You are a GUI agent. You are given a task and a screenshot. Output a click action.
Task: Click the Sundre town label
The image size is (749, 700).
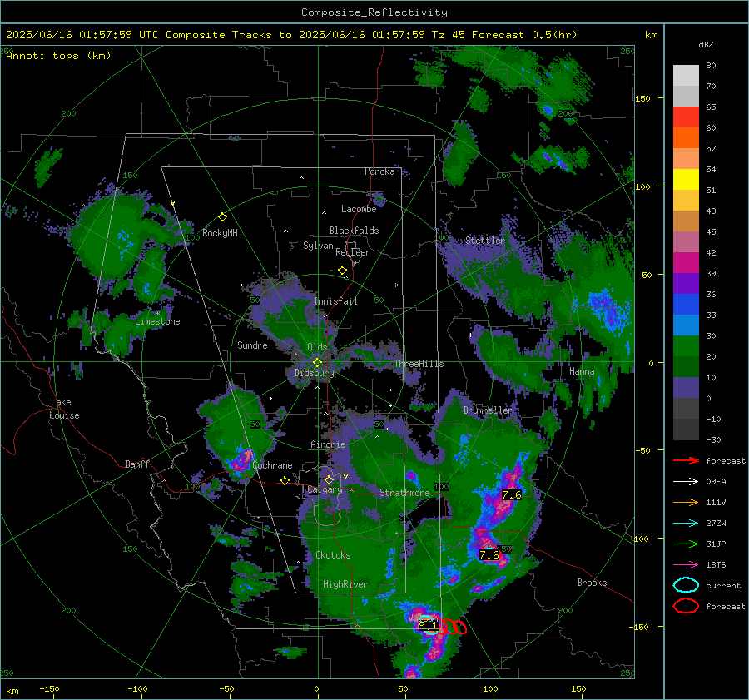pyautogui.click(x=252, y=345)
